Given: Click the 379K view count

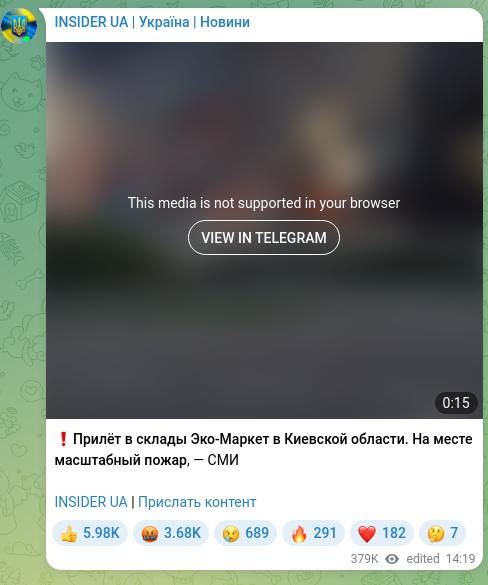Looking at the screenshot, I should (365, 559).
